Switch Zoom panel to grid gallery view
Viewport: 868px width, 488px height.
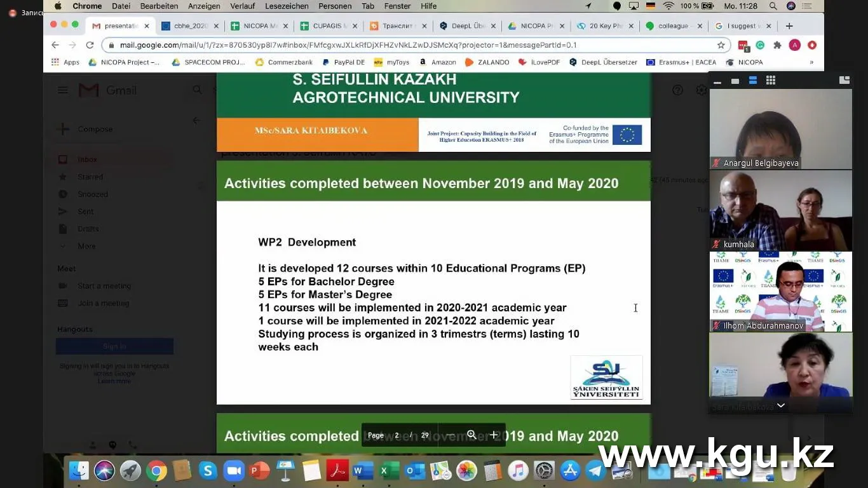[x=771, y=81]
